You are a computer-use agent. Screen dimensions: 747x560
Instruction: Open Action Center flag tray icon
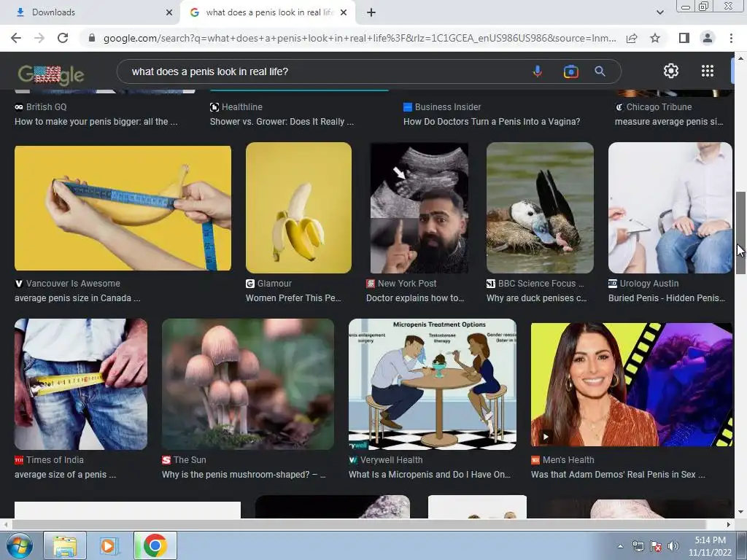(x=656, y=546)
